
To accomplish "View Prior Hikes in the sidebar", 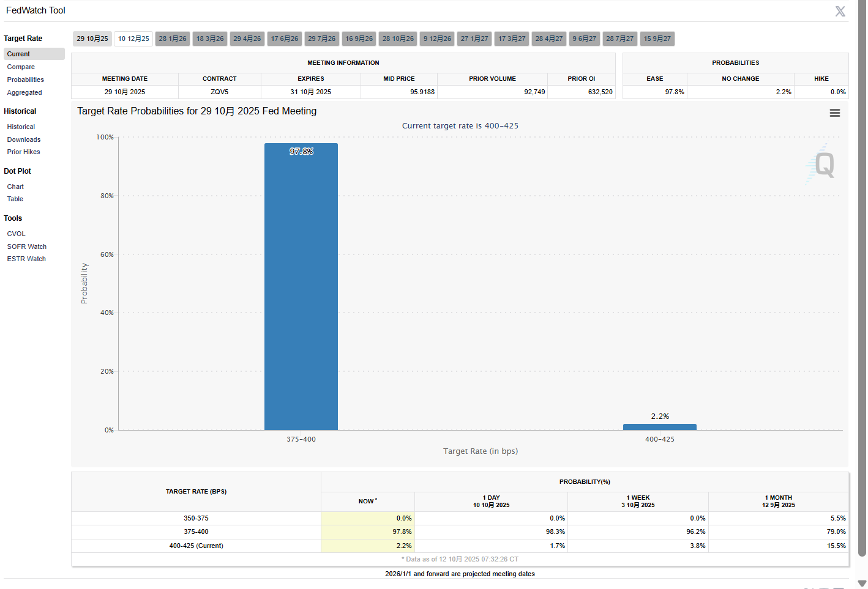I will coord(23,152).
